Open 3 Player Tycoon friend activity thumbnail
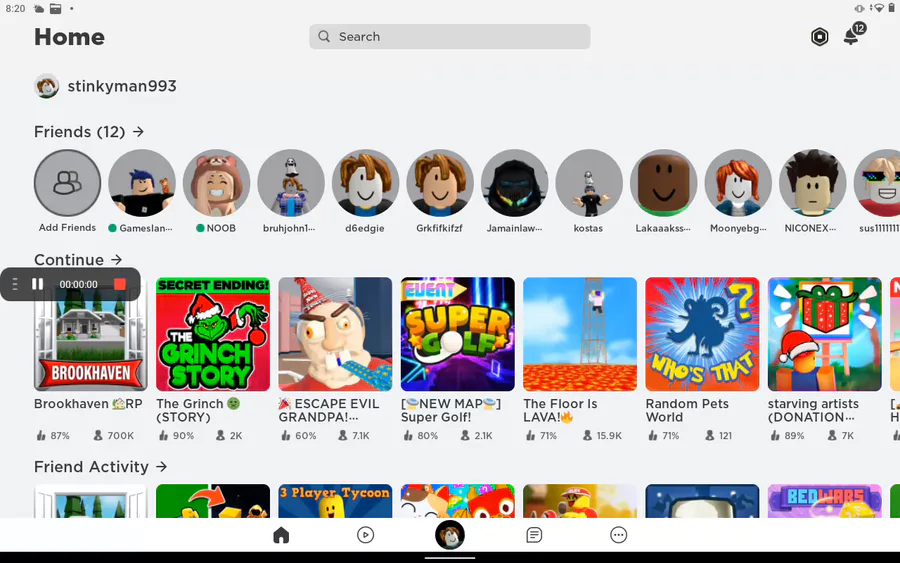The width and height of the screenshot is (900, 563). click(335, 501)
